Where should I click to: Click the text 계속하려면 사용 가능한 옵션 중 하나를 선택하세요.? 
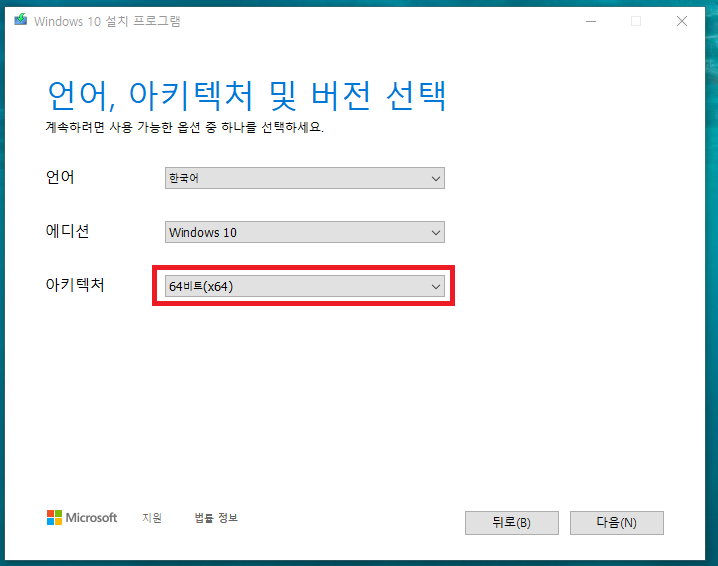pyautogui.click(x=185, y=127)
